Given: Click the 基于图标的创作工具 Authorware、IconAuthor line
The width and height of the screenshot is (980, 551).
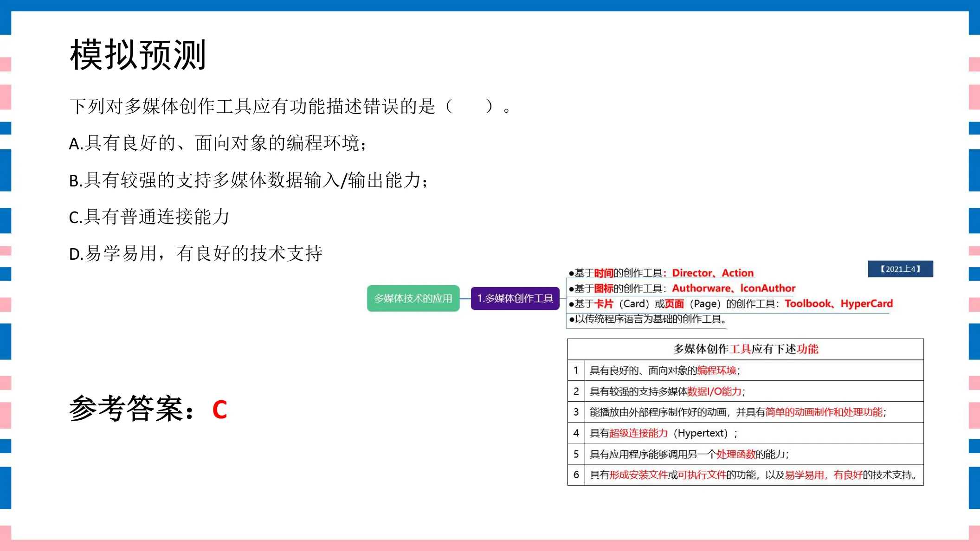Looking at the screenshot, I should point(682,288).
